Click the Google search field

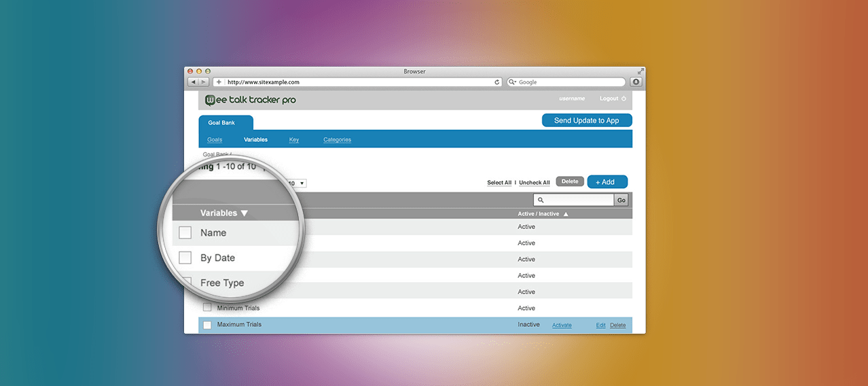[x=567, y=82]
